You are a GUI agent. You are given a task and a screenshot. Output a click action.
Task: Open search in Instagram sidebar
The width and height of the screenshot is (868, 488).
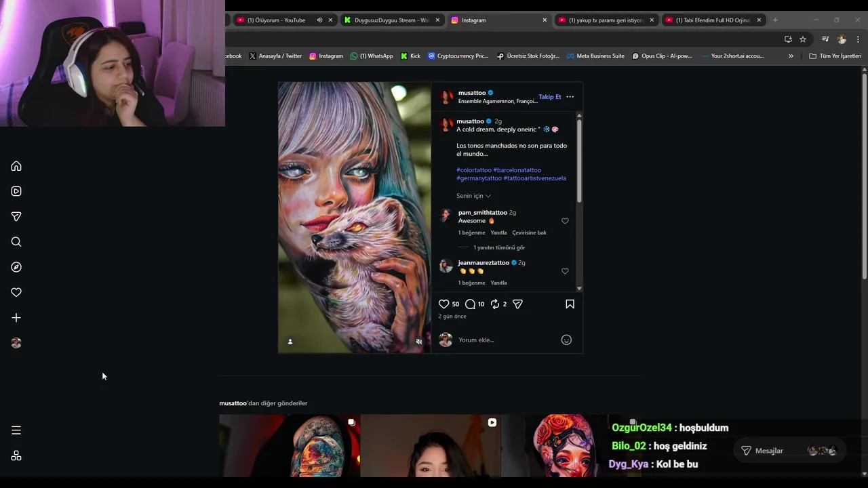(x=16, y=242)
